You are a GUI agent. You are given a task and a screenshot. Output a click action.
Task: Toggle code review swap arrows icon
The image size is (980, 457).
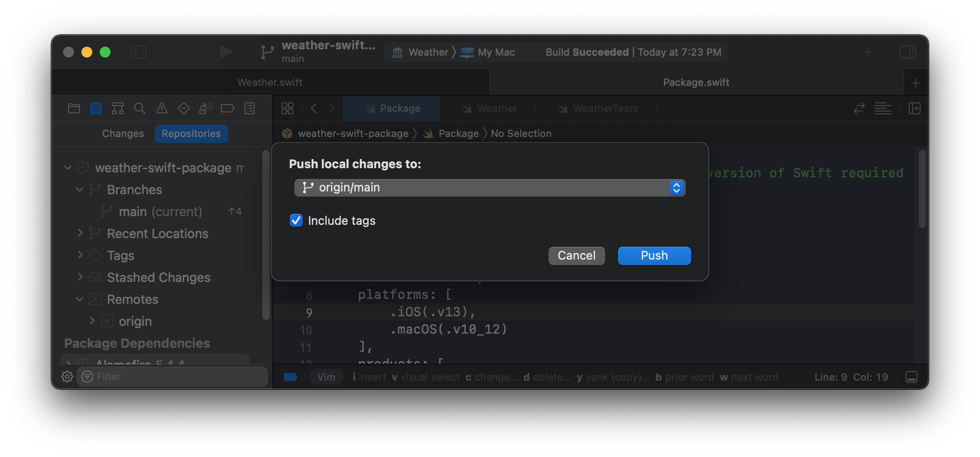859,108
